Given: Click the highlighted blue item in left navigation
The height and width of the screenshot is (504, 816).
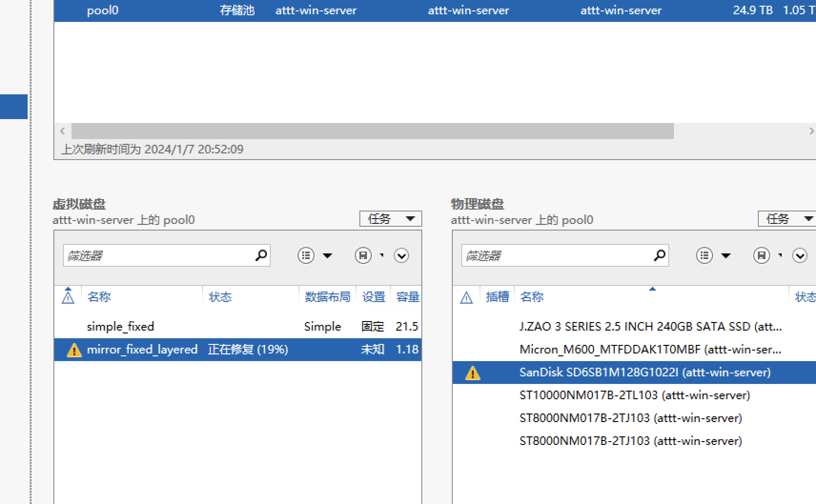Looking at the screenshot, I should point(14,107).
